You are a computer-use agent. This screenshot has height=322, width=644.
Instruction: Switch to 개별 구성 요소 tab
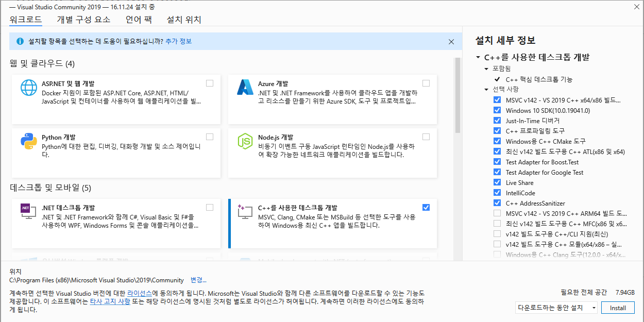tap(83, 20)
